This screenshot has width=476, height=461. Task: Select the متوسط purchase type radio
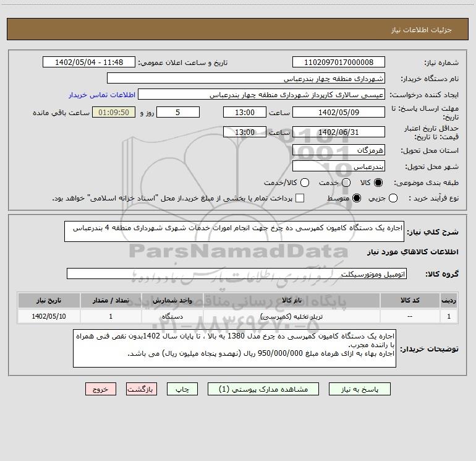pos(357,198)
